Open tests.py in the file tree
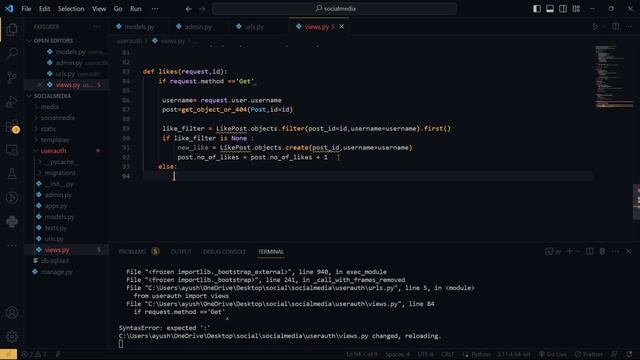The width and height of the screenshot is (640, 360). pyautogui.click(x=56, y=228)
